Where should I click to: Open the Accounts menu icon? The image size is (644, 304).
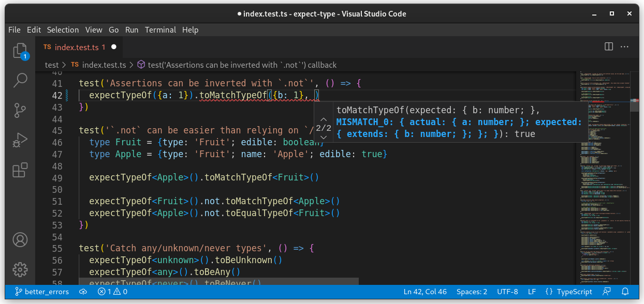click(x=20, y=239)
